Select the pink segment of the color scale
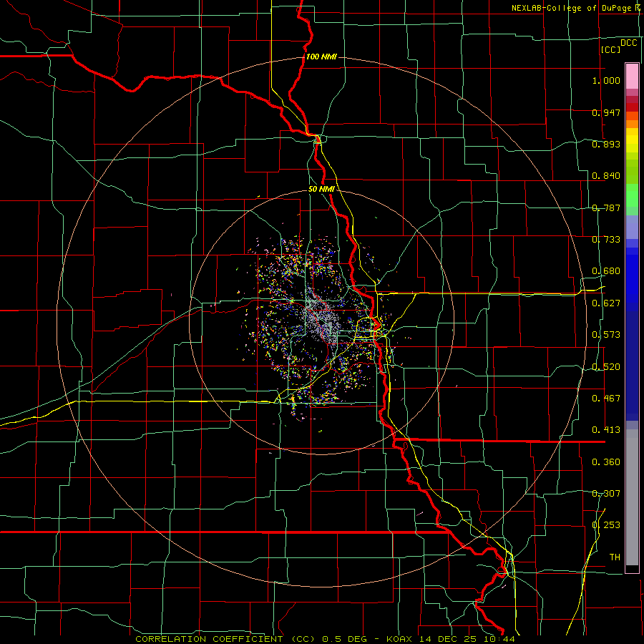 click(632, 77)
